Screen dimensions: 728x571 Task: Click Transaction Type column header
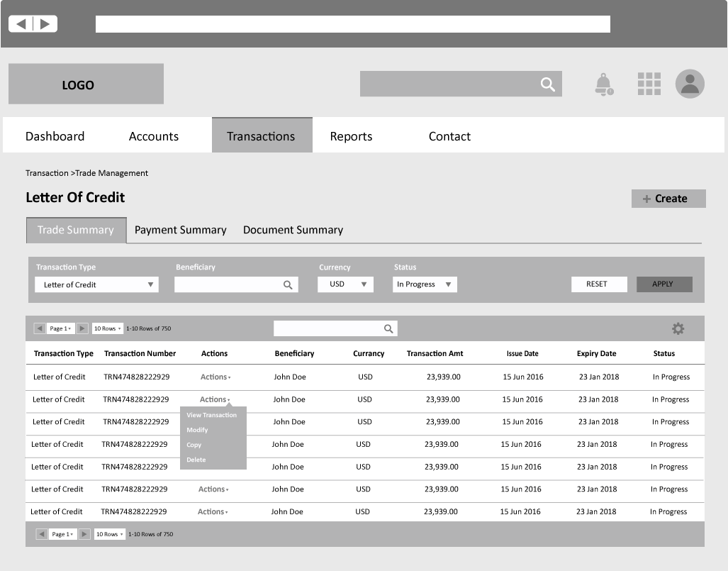coord(64,353)
